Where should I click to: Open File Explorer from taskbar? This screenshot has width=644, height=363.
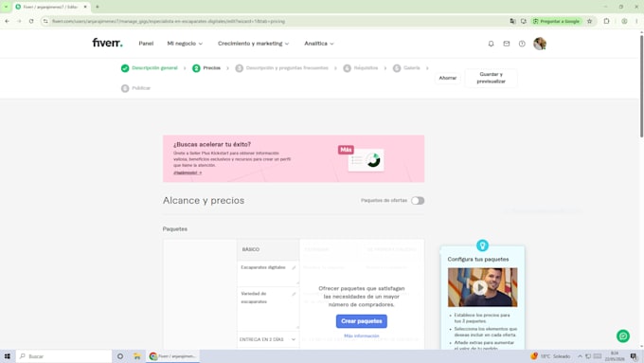137,356
